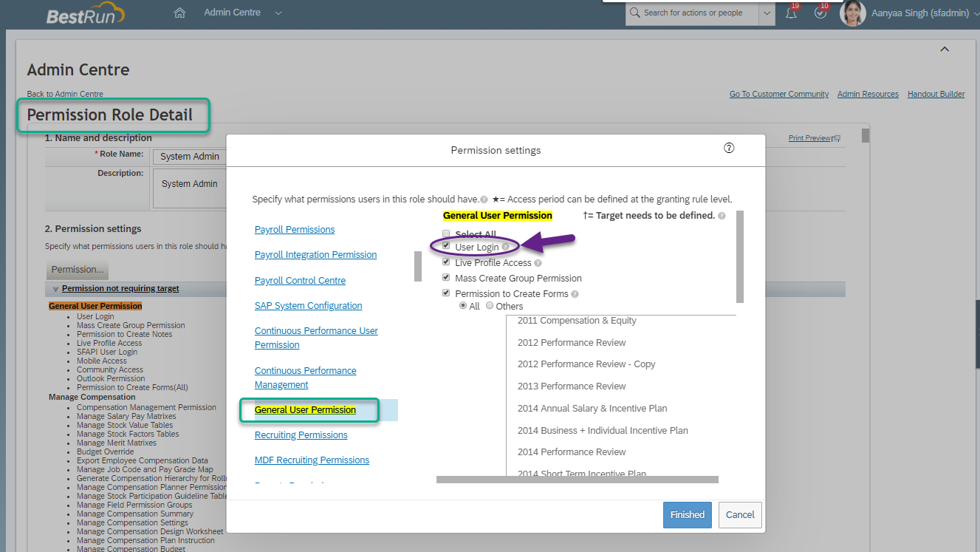Click info icon beside Live Profile Access

pos(538,263)
